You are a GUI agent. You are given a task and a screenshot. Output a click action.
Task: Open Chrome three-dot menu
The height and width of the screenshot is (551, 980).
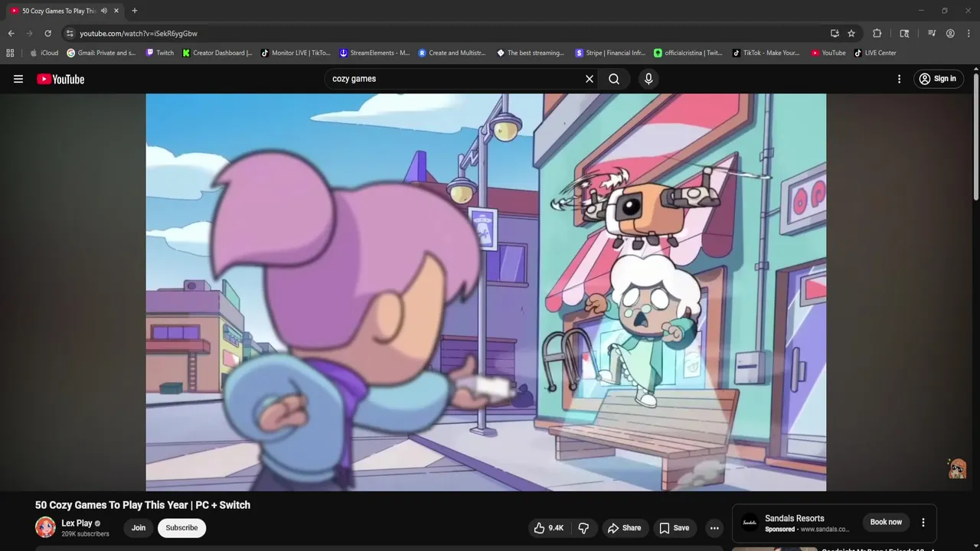tap(968, 34)
